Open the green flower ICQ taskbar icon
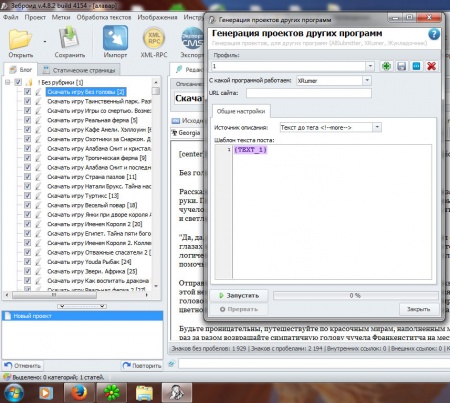 111,393
